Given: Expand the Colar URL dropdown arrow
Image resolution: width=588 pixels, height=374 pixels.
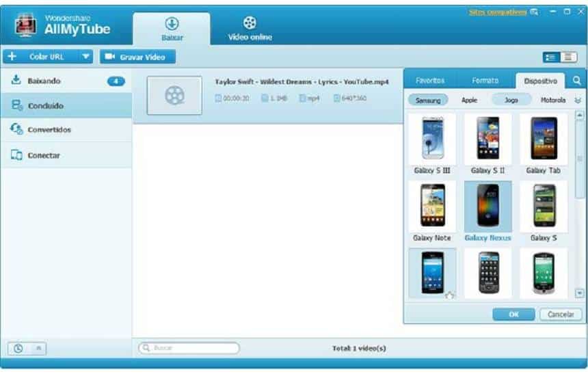Looking at the screenshot, I should click(x=86, y=57).
